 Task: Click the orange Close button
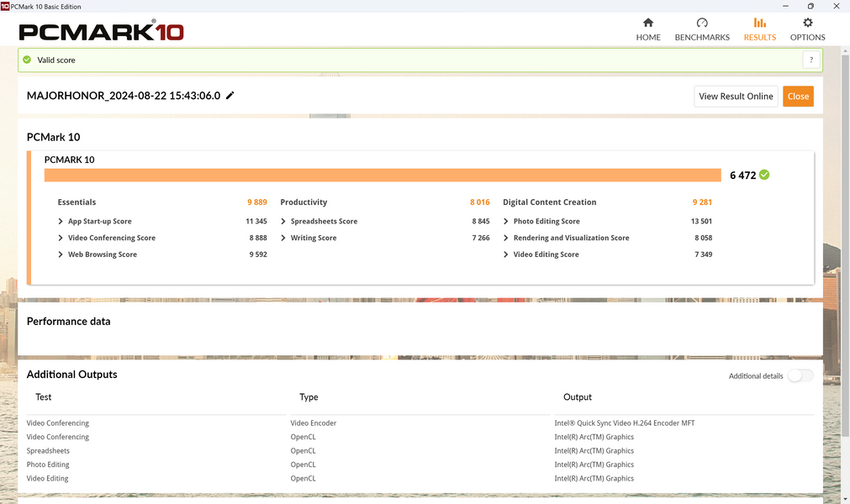[x=798, y=96]
